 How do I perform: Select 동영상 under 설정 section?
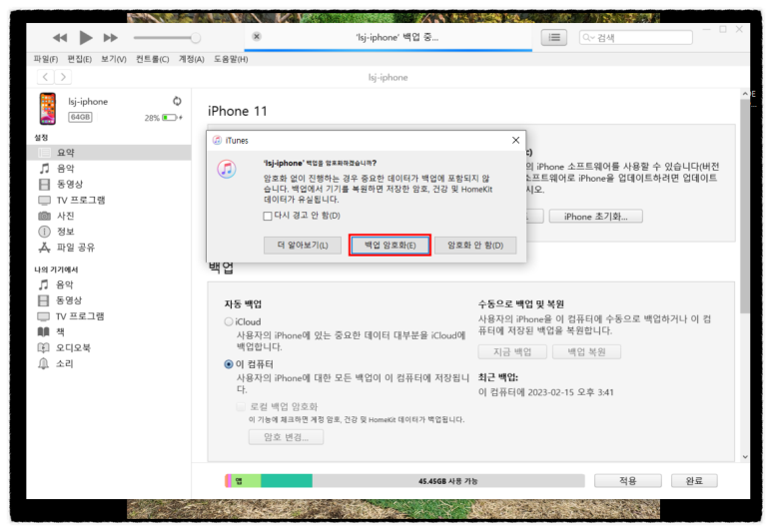[109, 184]
